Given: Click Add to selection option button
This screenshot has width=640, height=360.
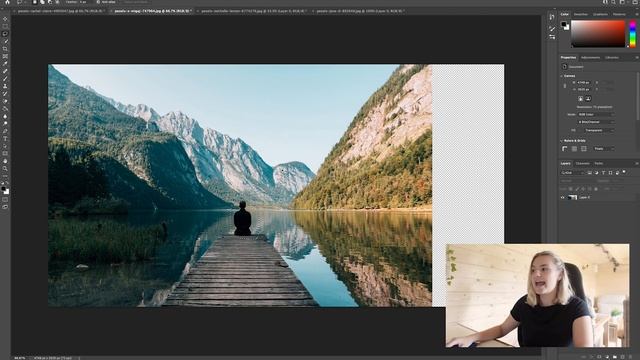Looking at the screenshot, I should tap(42, 2).
